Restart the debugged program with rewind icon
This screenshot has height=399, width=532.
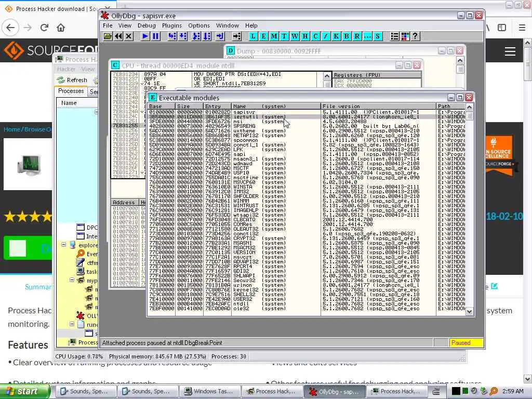coord(118,36)
